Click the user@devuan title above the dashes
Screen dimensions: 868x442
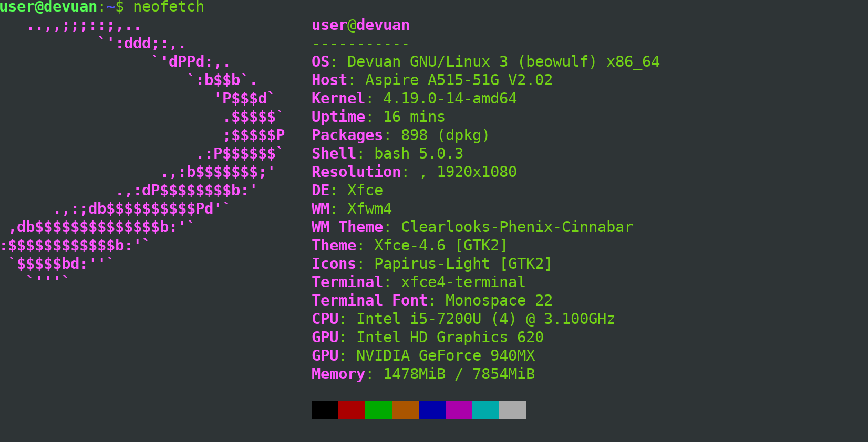[x=360, y=25]
